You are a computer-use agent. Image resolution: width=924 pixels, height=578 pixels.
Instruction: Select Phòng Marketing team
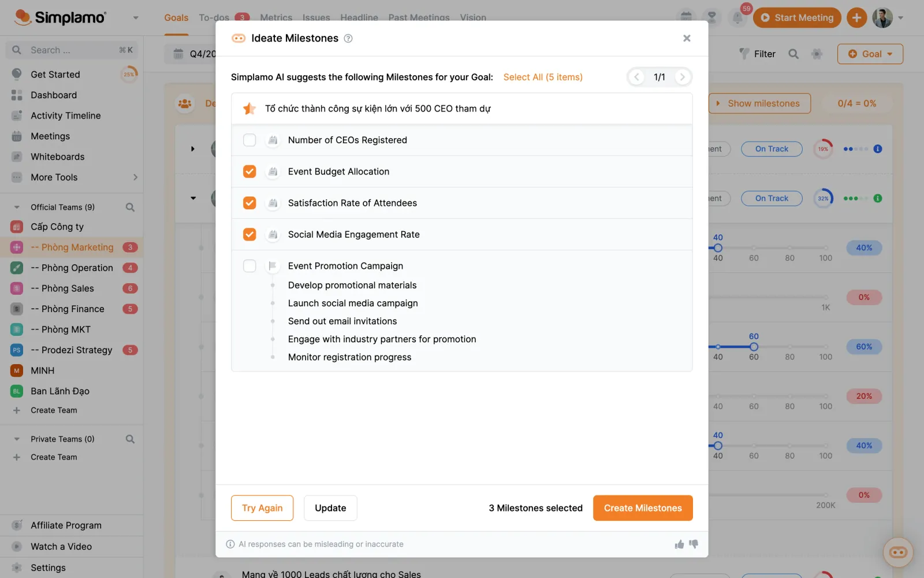click(72, 247)
